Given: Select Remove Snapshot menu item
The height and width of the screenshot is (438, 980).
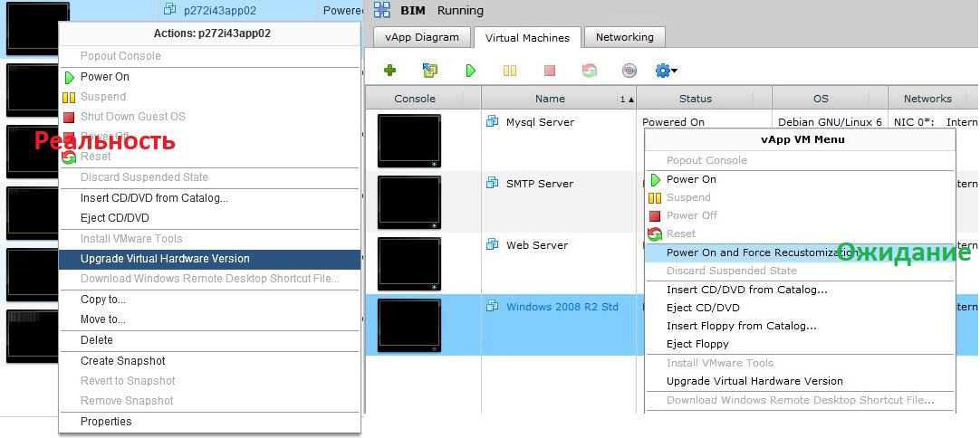Looking at the screenshot, I should click(209, 401).
